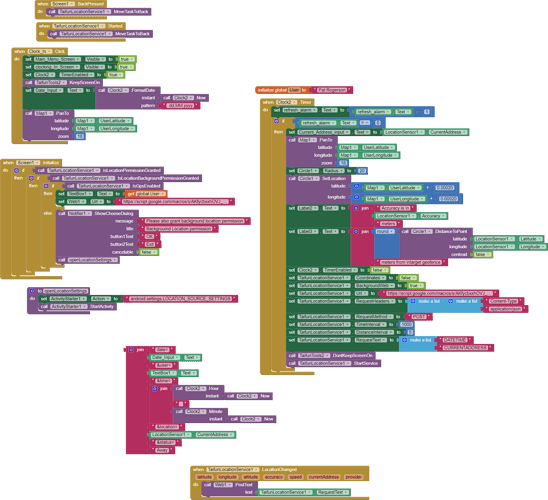Open mutator on IsGpsEnabled if block
The image size is (548, 500).
tap(46, 186)
